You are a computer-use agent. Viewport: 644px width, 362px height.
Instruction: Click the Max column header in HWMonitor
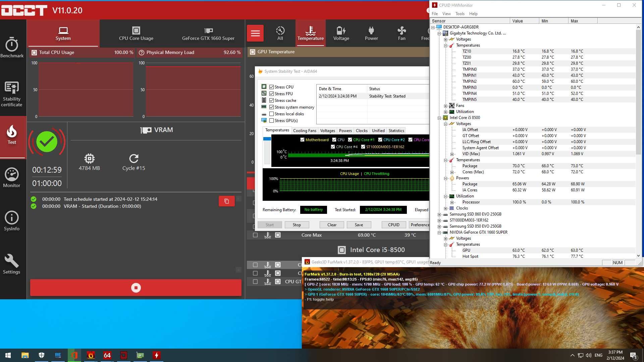pos(583,21)
